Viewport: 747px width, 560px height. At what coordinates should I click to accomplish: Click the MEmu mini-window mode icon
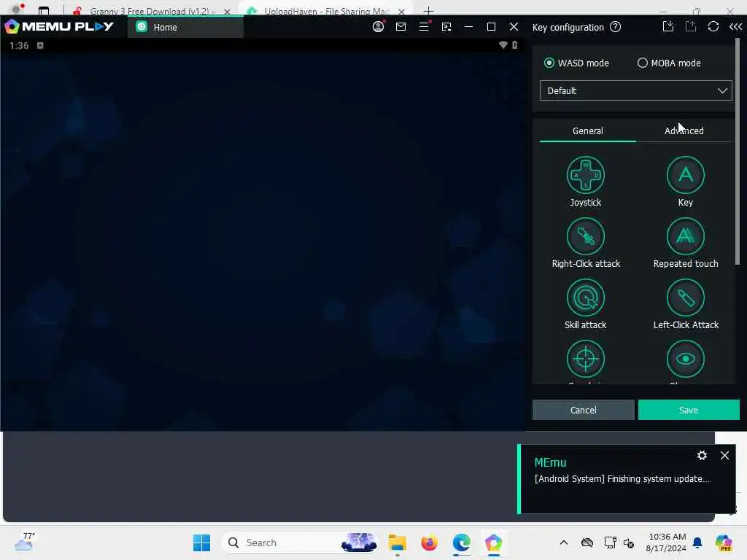[x=446, y=27]
